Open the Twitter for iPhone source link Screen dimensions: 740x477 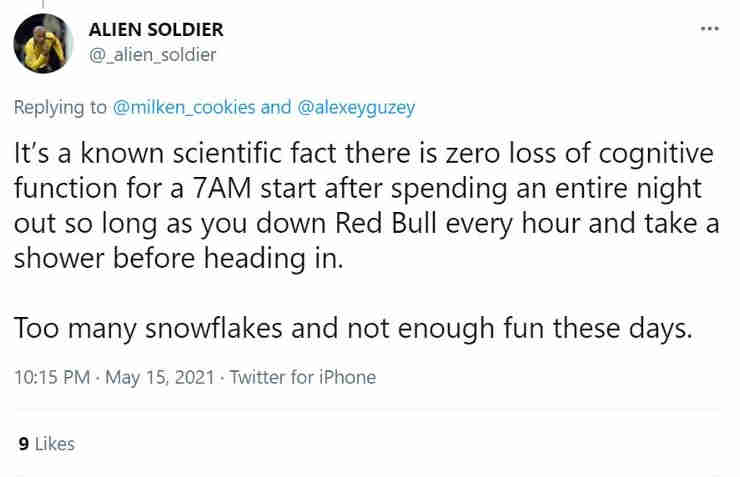(303, 377)
